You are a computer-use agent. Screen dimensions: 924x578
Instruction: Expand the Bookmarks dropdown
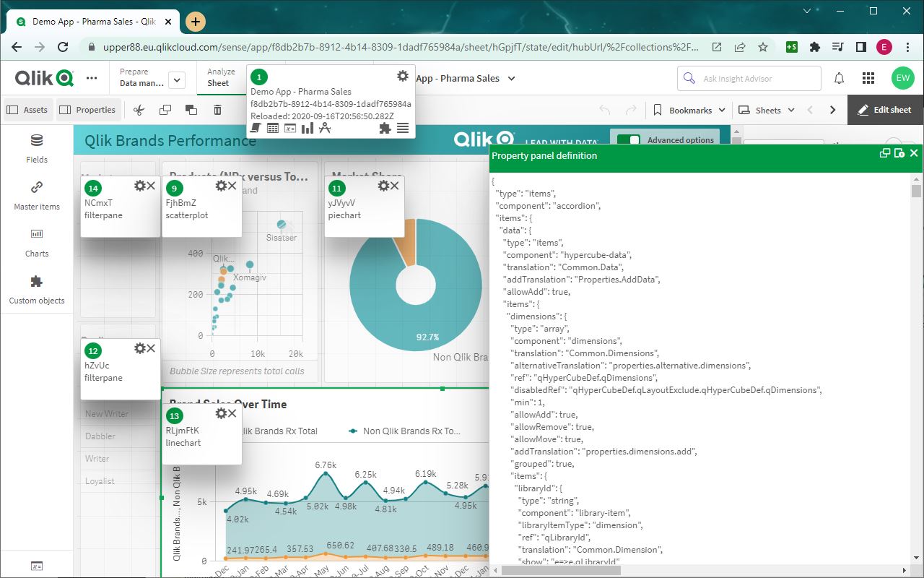point(689,110)
